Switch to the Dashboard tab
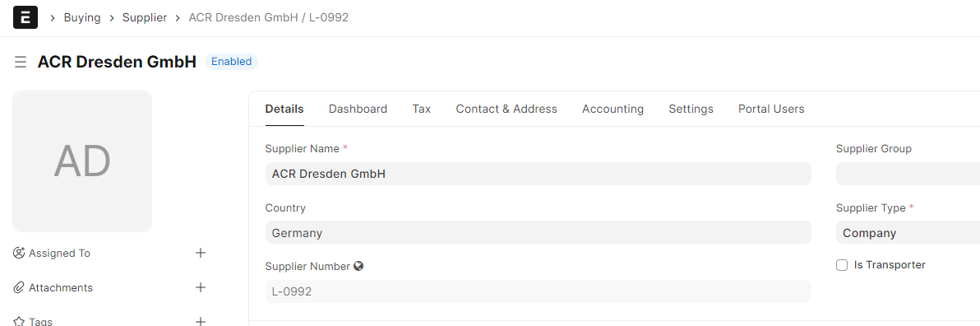This screenshot has width=980, height=326. 358,109
